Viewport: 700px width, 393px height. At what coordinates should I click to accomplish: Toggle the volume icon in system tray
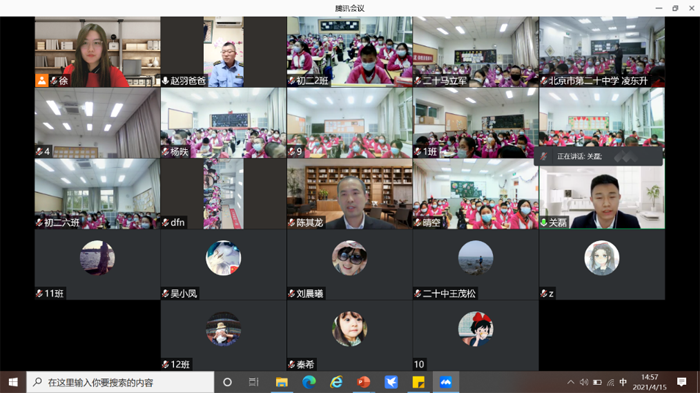[584, 382]
